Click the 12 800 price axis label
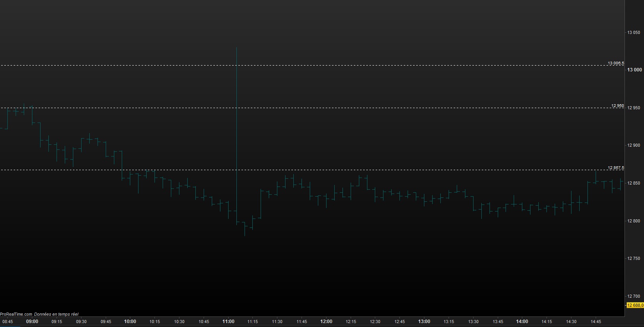Image resolution: width=644 pixels, height=327 pixels. pos(633,221)
